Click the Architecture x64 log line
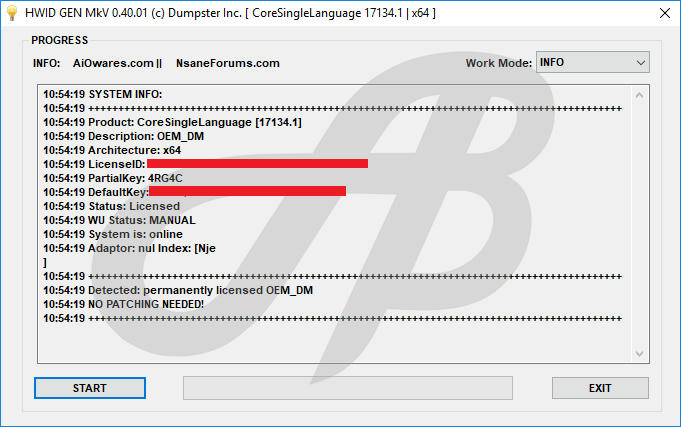This screenshot has width=681, height=427. [112, 150]
